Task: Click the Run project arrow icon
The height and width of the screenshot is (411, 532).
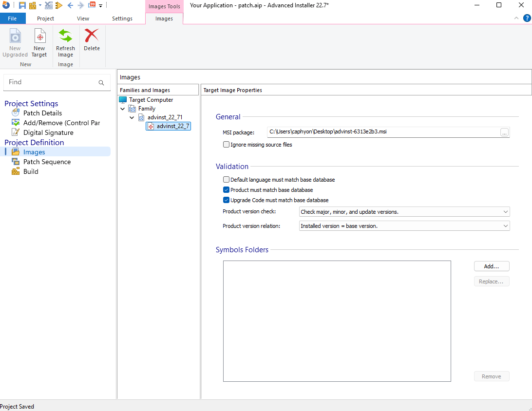Action: (59, 5)
